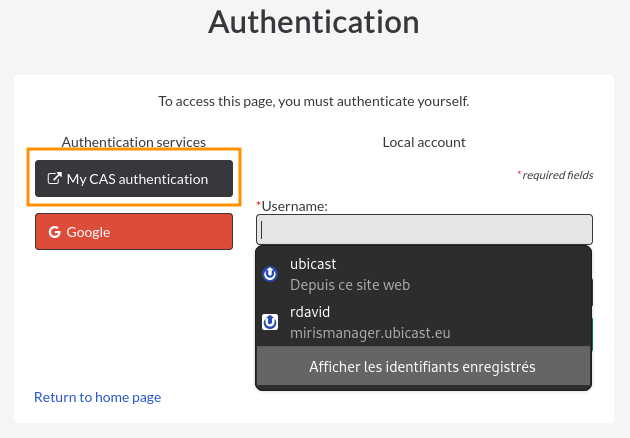Click the "Local account" section heading

click(x=424, y=142)
